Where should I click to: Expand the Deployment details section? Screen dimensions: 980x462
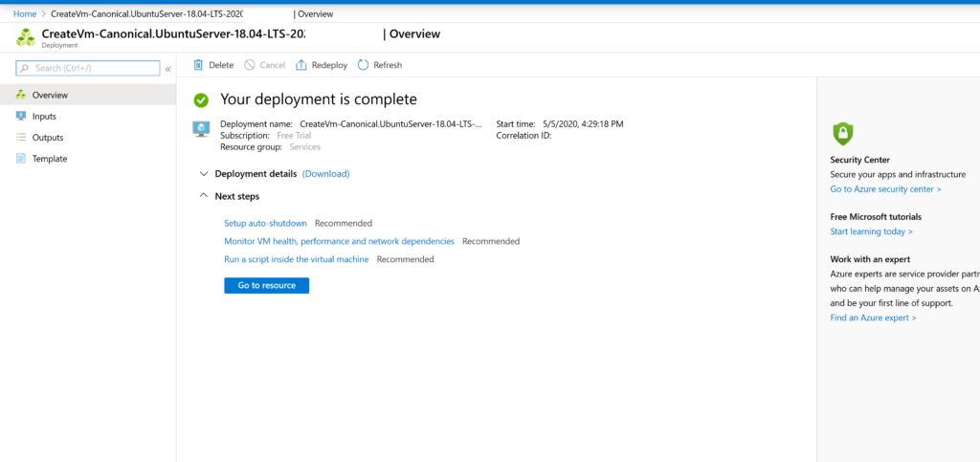203,174
